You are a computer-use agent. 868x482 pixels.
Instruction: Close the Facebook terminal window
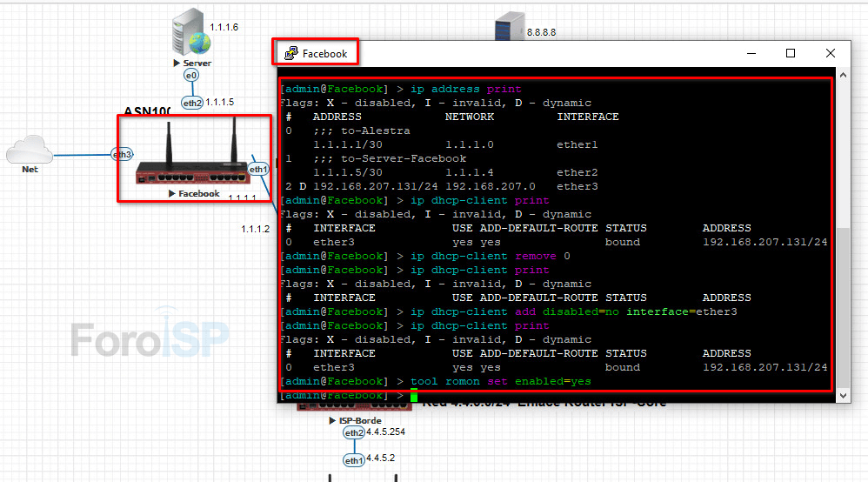pos(830,53)
